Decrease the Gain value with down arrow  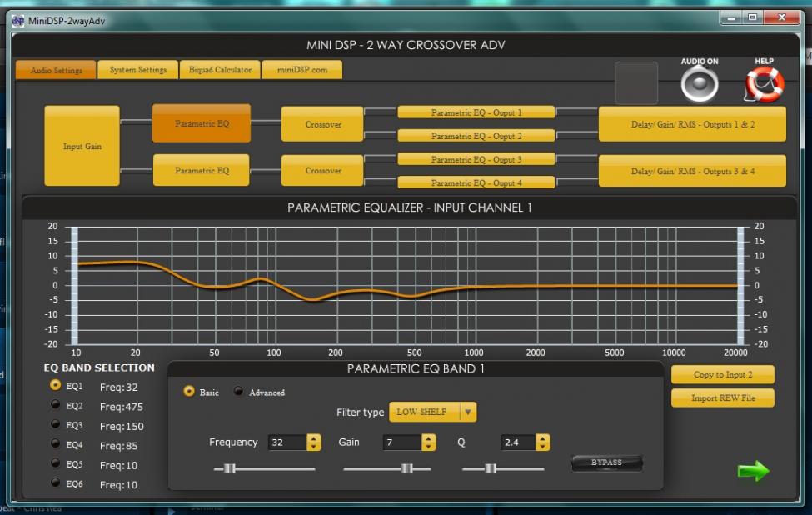428,447
